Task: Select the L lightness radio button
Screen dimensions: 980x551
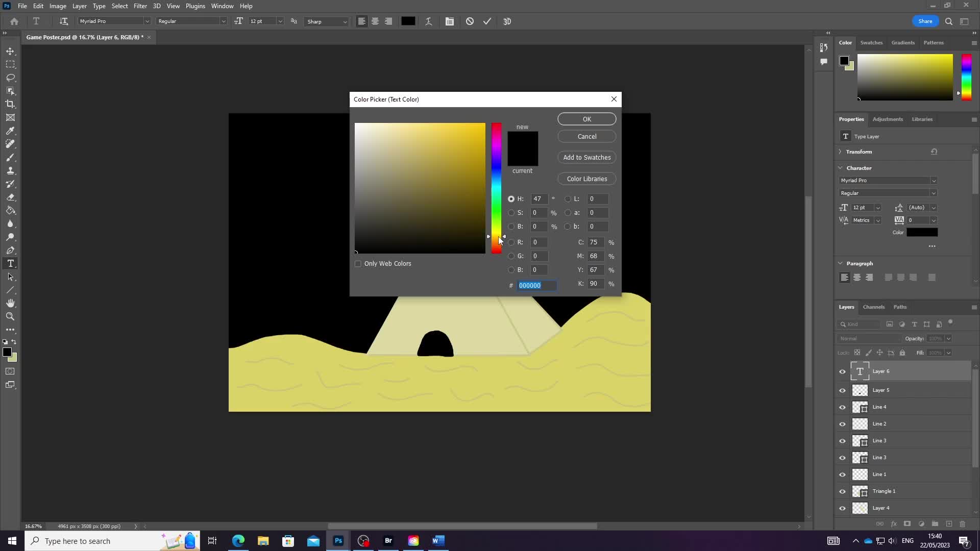Action: click(568, 199)
